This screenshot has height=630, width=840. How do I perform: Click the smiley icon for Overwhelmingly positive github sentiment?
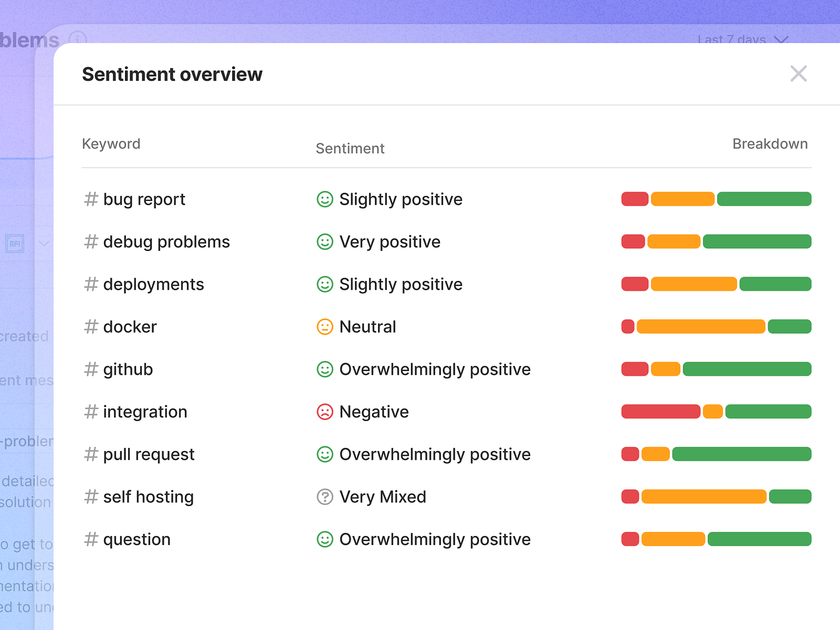[x=325, y=369]
